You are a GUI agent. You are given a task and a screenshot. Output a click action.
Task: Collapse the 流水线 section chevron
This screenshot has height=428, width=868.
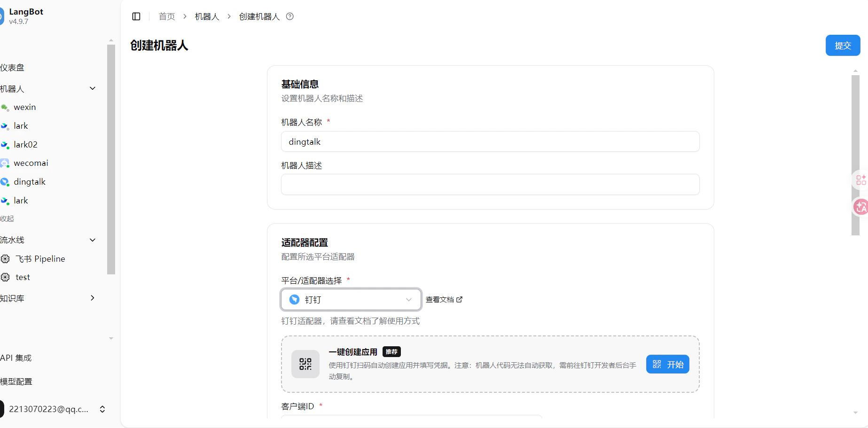pyautogui.click(x=93, y=240)
